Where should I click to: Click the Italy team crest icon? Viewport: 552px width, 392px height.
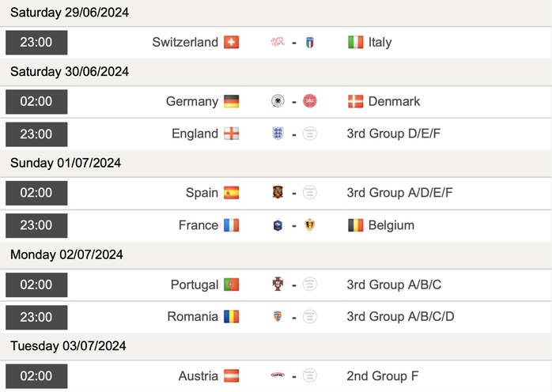pos(310,43)
